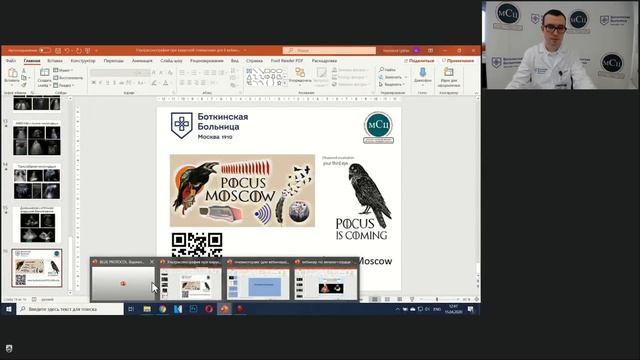Create a new slide (Создать слайд)
Image resolution: width=640 pixels, height=360 pixels.
tap(44, 77)
